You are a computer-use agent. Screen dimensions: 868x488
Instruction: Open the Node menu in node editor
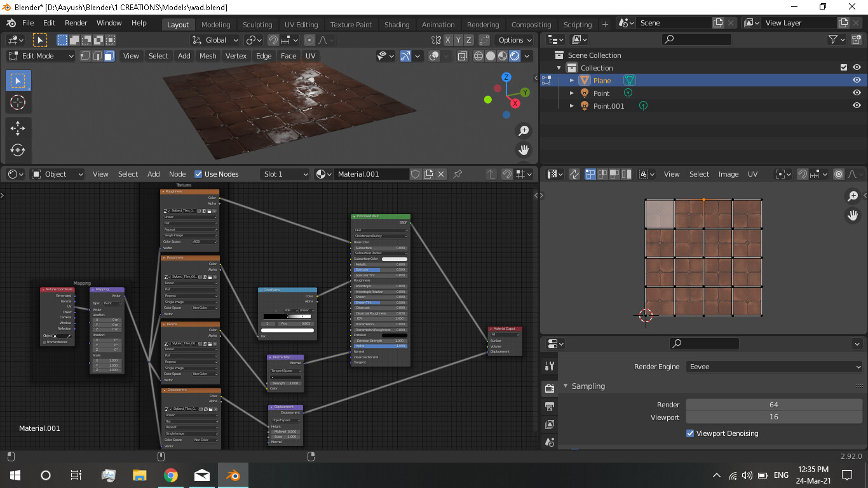point(177,174)
